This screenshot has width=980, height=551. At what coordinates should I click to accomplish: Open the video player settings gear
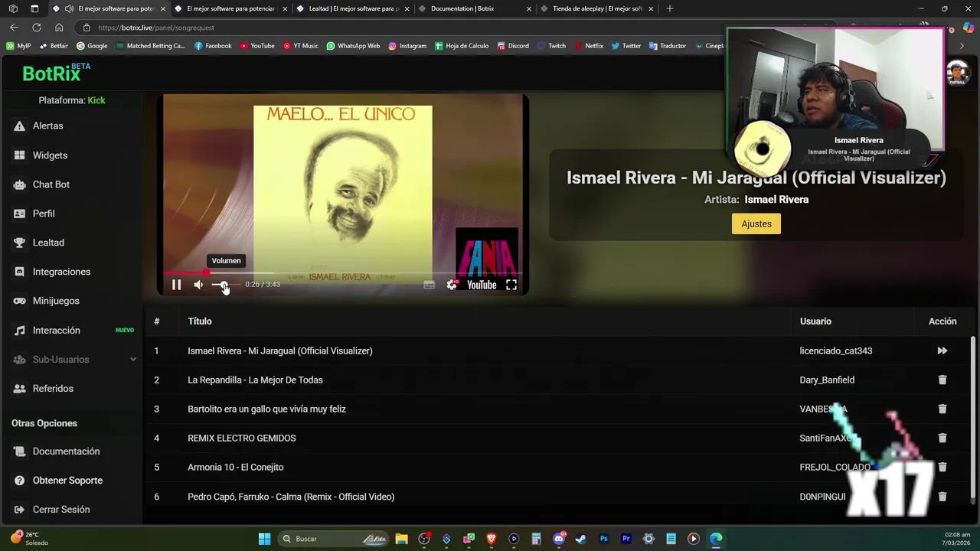point(452,285)
